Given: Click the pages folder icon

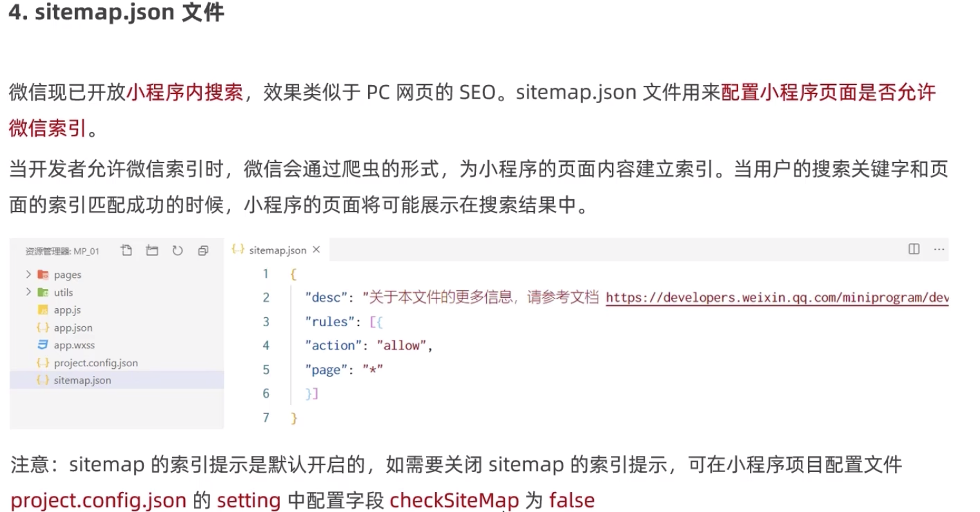Looking at the screenshot, I should 43,275.
